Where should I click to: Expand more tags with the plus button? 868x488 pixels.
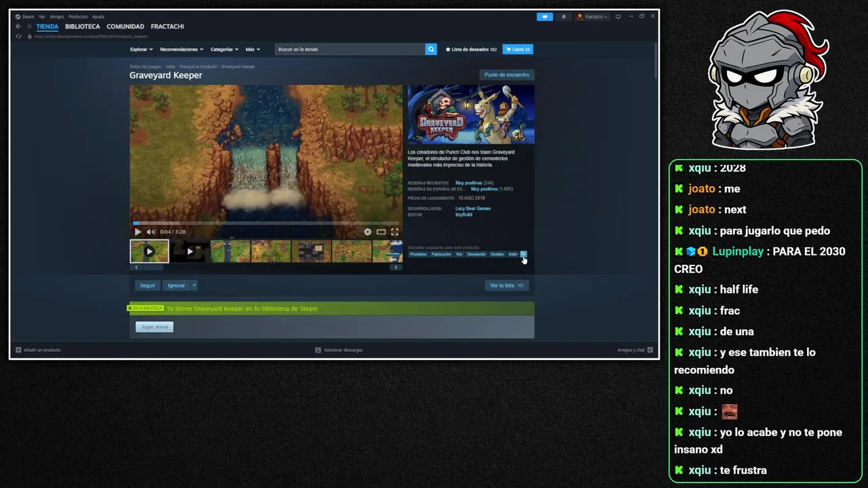pyautogui.click(x=524, y=254)
